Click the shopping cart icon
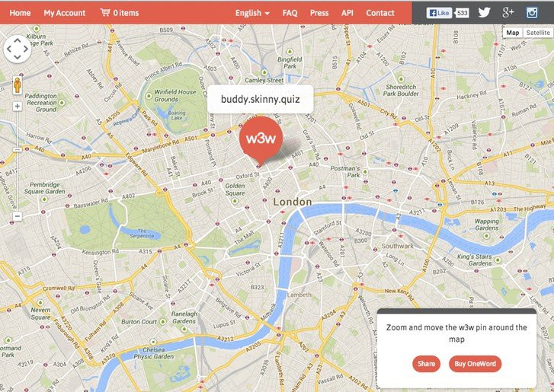The image size is (554, 392). coord(105,12)
